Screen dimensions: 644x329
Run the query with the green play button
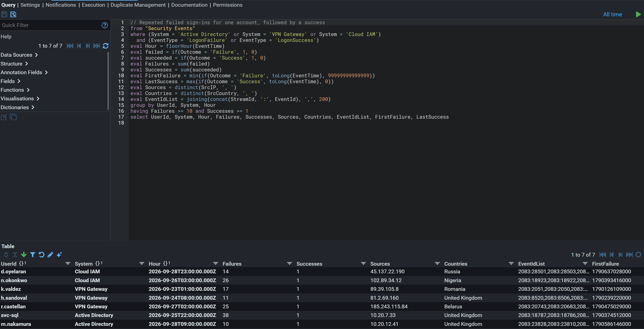[x=638, y=15]
